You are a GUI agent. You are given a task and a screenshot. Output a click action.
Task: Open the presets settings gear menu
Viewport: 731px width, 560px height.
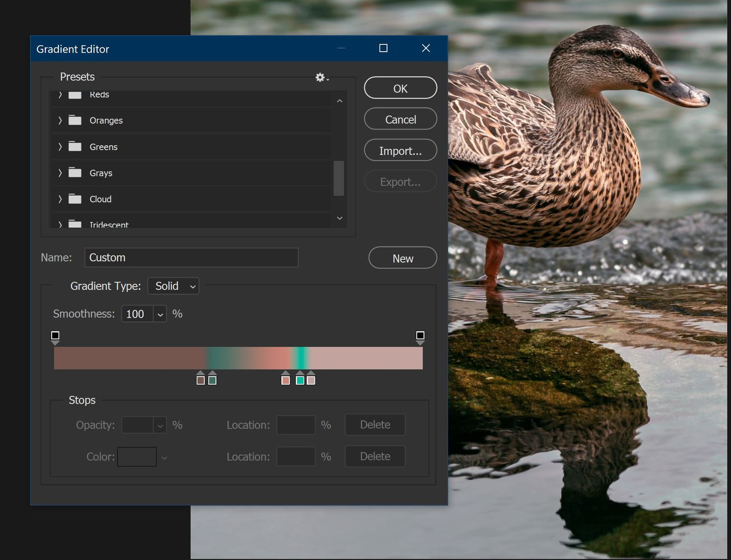tap(320, 77)
